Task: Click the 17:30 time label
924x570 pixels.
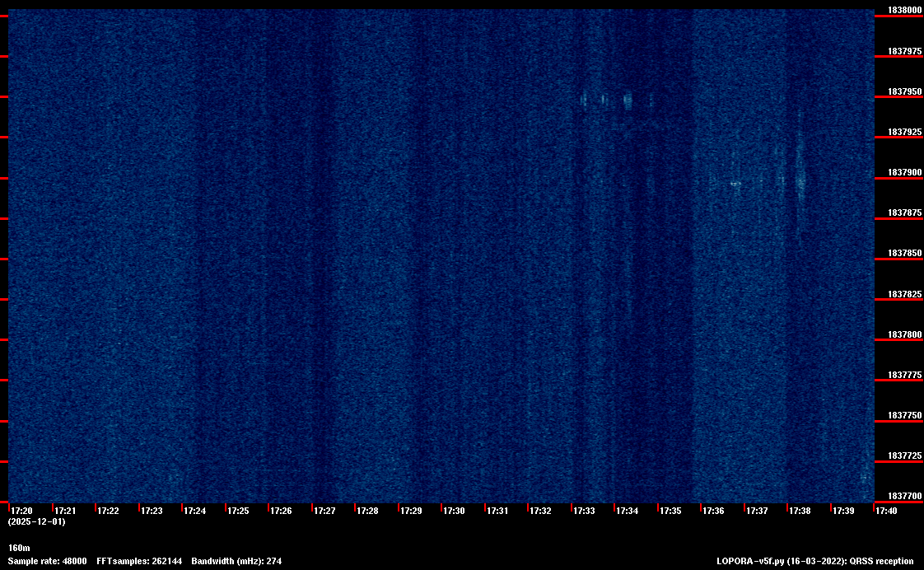Action: (455, 511)
